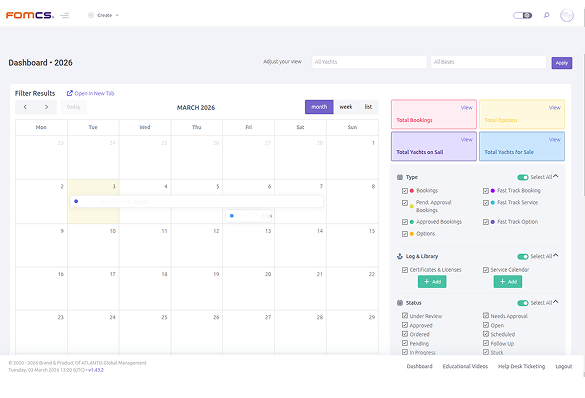Open the user profile avatar
The image size is (585, 398).
(x=567, y=15)
